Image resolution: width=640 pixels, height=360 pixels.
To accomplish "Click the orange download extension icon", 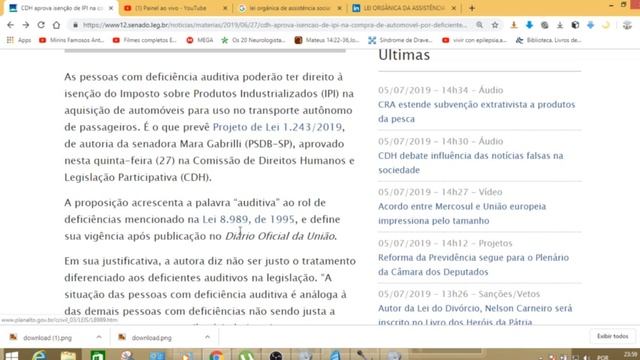I will click(514, 25).
